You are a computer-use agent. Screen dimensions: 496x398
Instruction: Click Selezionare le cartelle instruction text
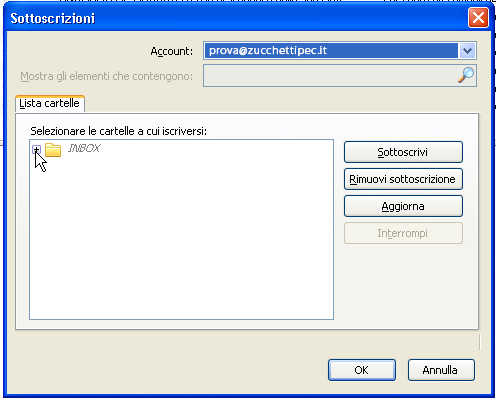[x=119, y=131]
